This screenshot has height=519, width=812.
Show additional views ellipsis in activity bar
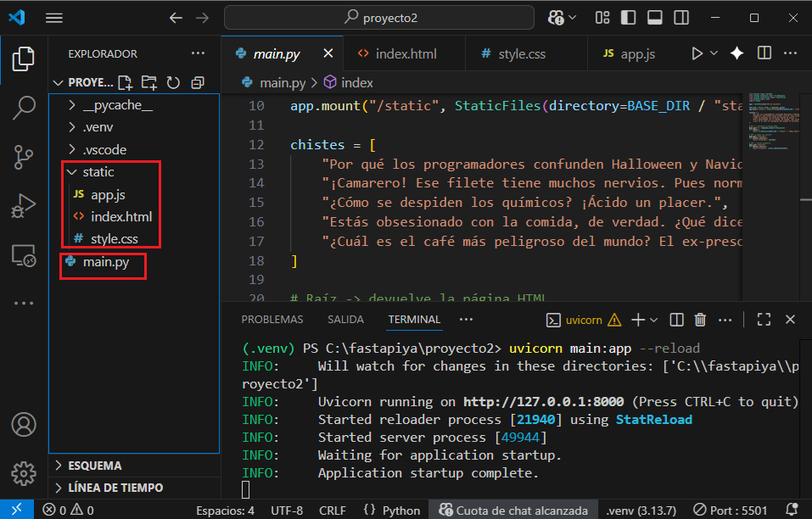23,304
